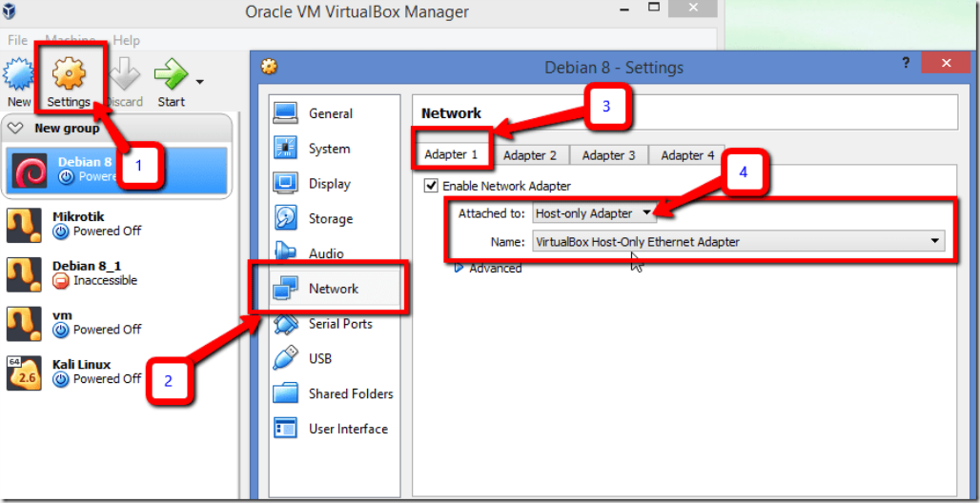Screen dimensions: 980x503
Task: Click the USB plug icon
Action: (x=286, y=358)
